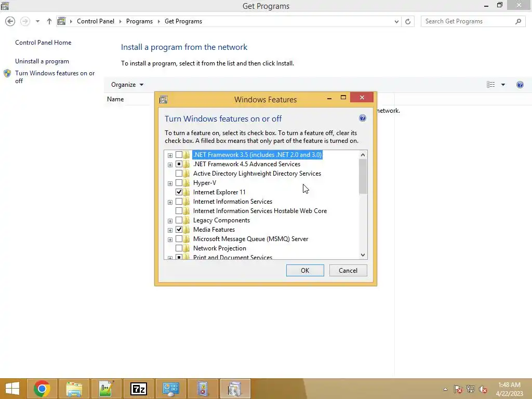Image resolution: width=532 pixels, height=399 pixels.
Task: Open Control Panel Home link
Action: (x=43, y=43)
